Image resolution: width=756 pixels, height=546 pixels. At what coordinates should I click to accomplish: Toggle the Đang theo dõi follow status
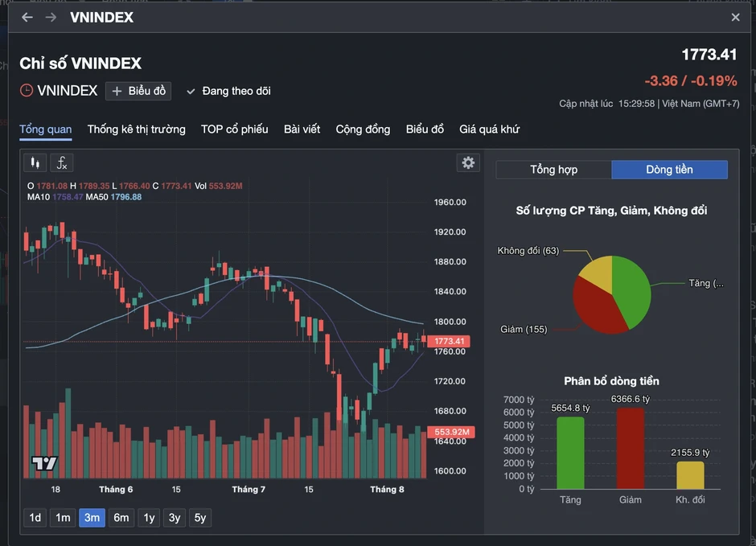click(229, 91)
